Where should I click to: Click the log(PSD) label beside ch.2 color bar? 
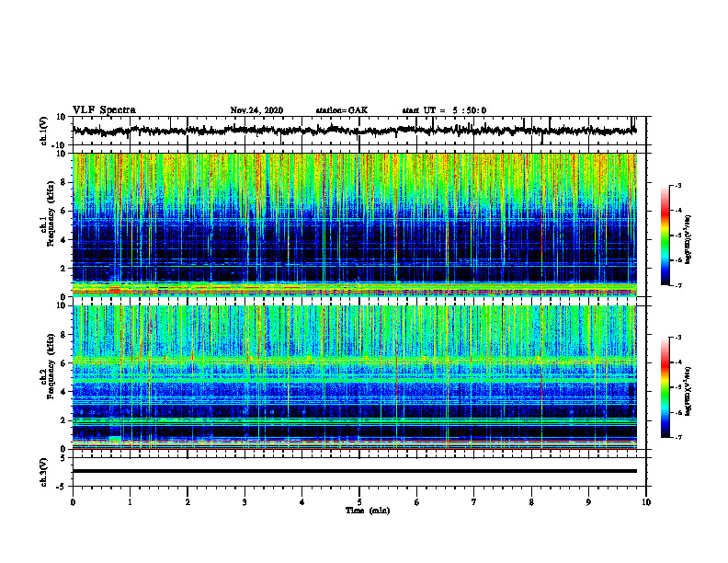coord(688,391)
